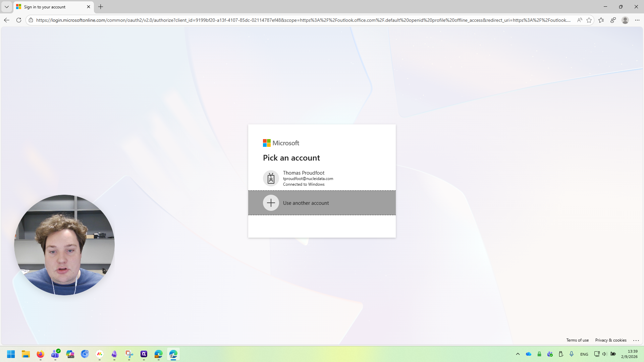Close the Sign in to your account tab

89,7
